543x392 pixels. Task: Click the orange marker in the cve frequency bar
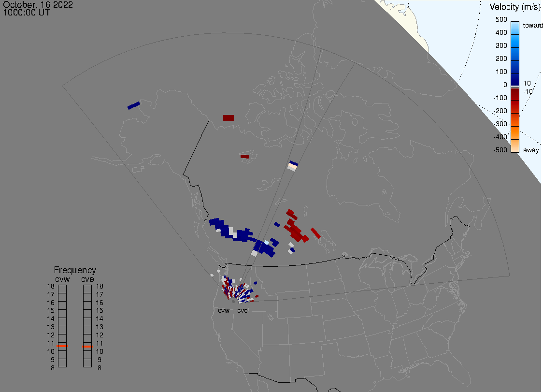tap(87, 347)
